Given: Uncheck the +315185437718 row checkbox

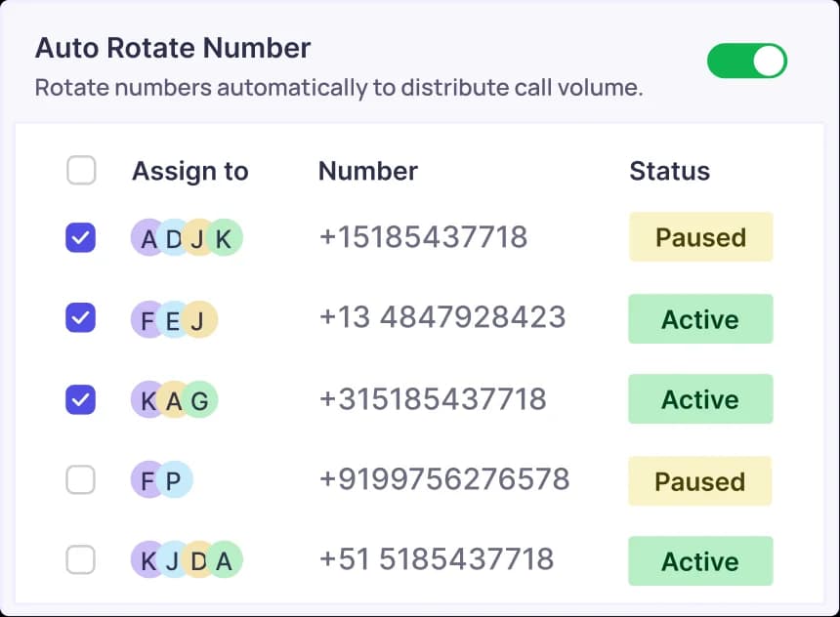Looking at the screenshot, I should click(81, 399).
